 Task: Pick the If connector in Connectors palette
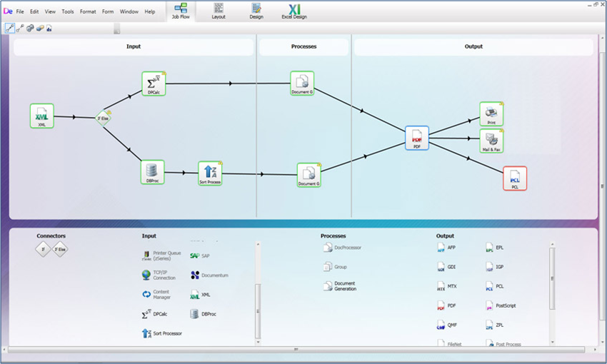click(x=43, y=249)
